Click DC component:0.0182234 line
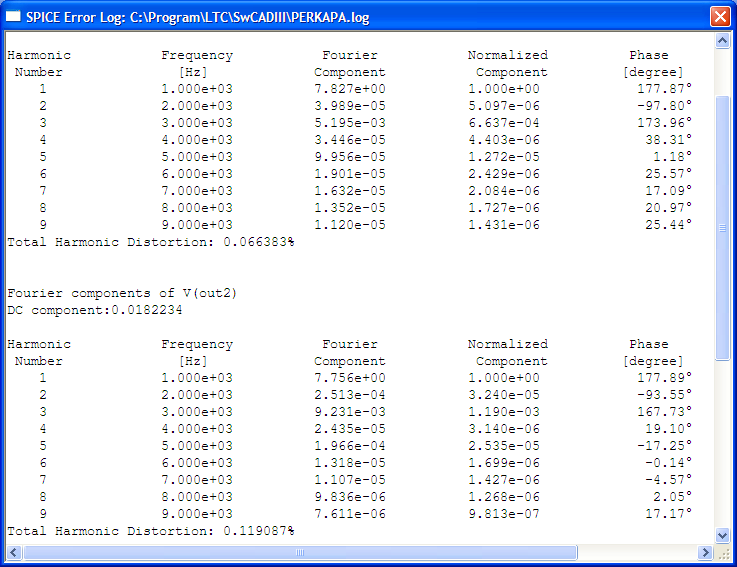 (x=95, y=310)
